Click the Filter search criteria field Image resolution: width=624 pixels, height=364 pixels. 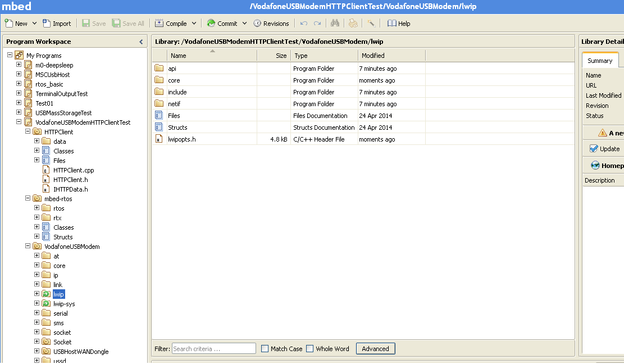coord(213,348)
